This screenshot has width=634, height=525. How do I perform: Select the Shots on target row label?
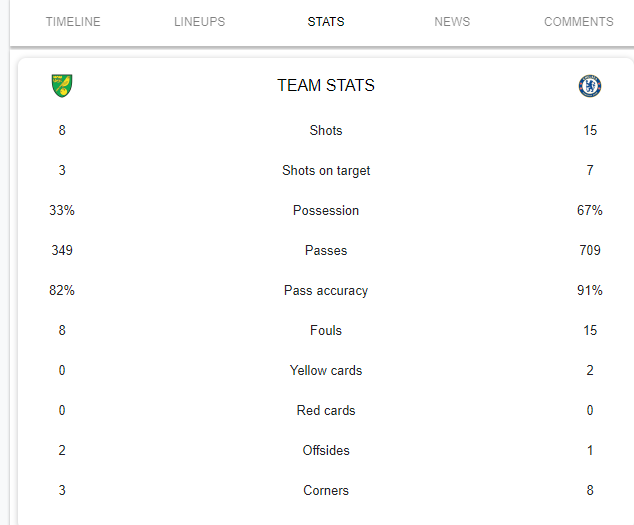click(x=326, y=171)
